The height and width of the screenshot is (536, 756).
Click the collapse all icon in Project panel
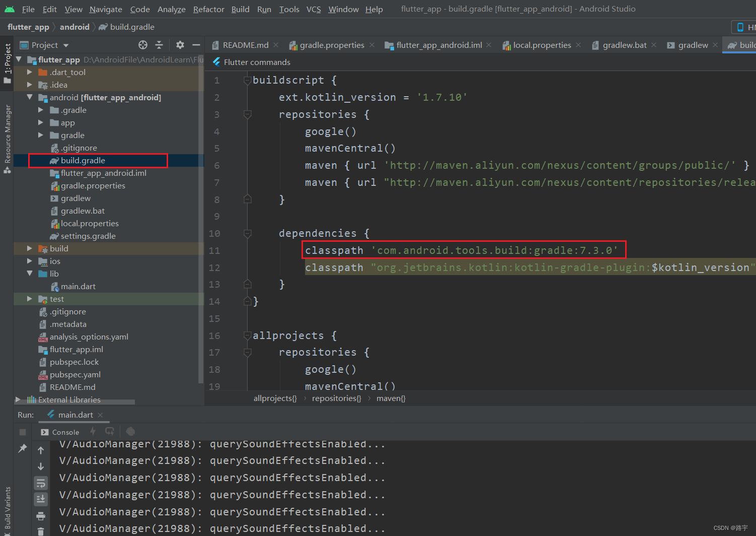[x=159, y=45]
